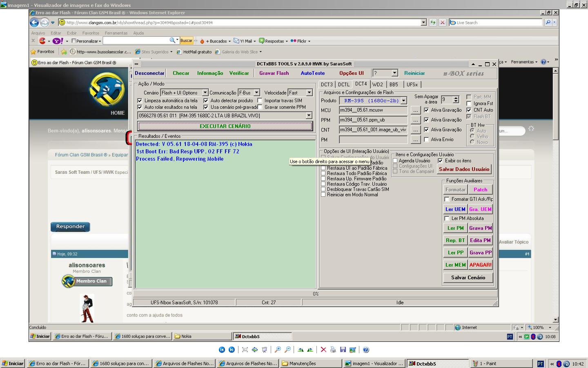Open the viewer's blue Help icon
Image resolution: width=588 pixels, height=368 pixels.
pos(366,350)
